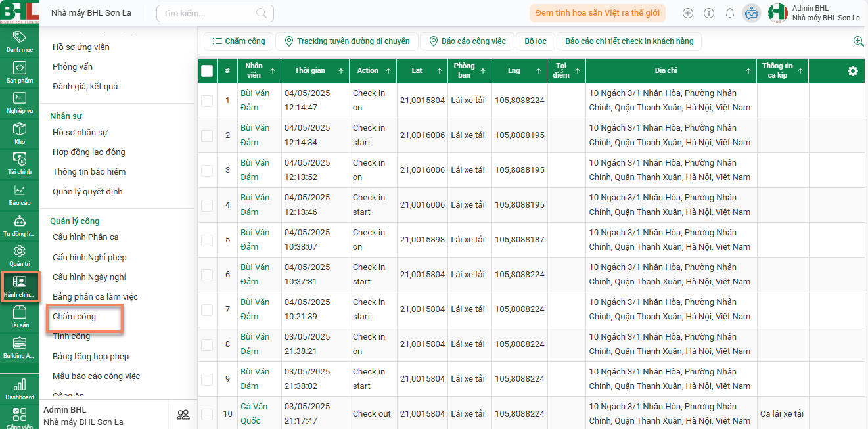Open Tracking tuyến đường di chuyển

(347, 41)
